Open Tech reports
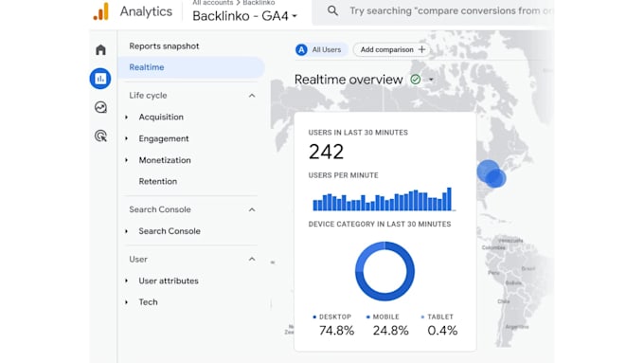The width and height of the screenshot is (644, 363). pyautogui.click(x=148, y=302)
